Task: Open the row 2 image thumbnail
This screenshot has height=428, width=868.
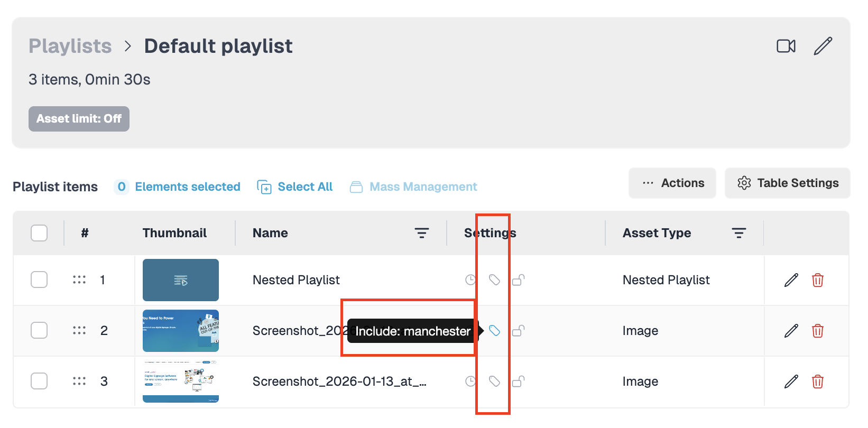Action: pyautogui.click(x=181, y=331)
